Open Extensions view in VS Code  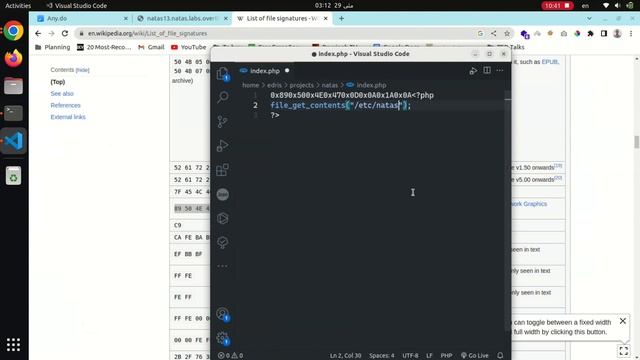tap(223, 170)
